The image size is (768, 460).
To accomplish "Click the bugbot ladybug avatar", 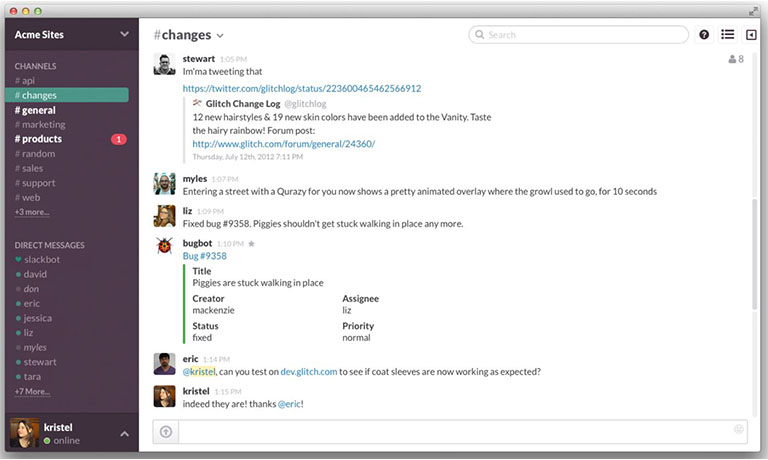I will (x=164, y=246).
